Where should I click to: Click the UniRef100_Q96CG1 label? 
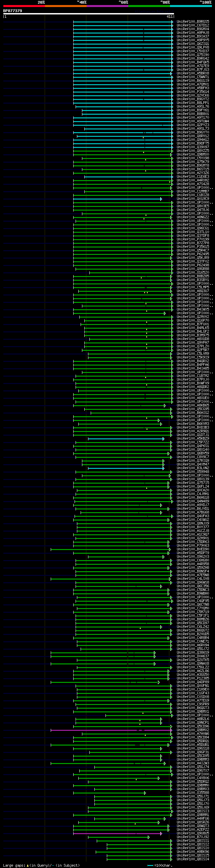193,228
